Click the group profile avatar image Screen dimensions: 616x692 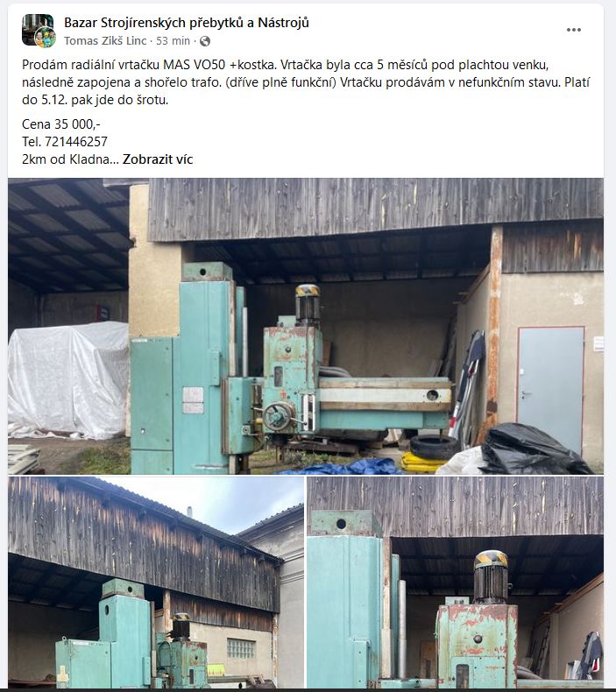point(37,28)
